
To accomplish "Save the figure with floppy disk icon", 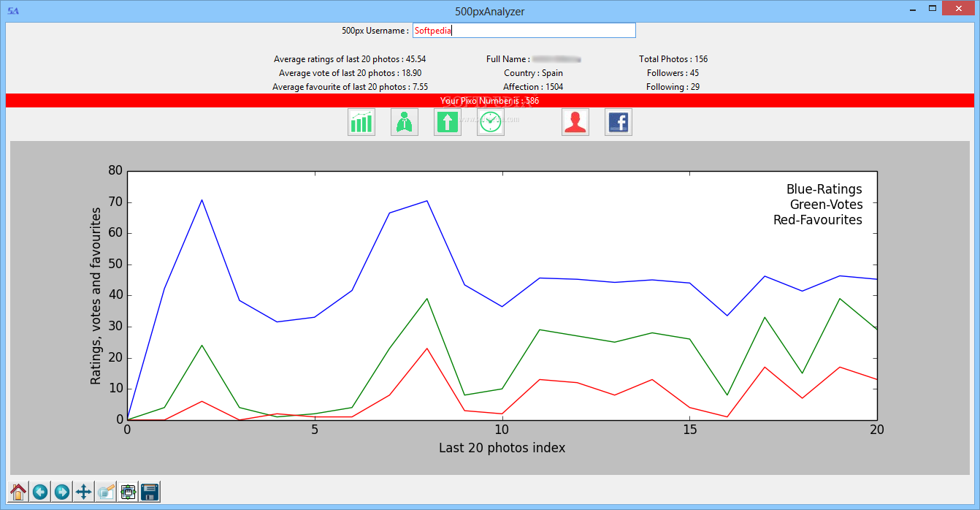I will click(x=150, y=492).
